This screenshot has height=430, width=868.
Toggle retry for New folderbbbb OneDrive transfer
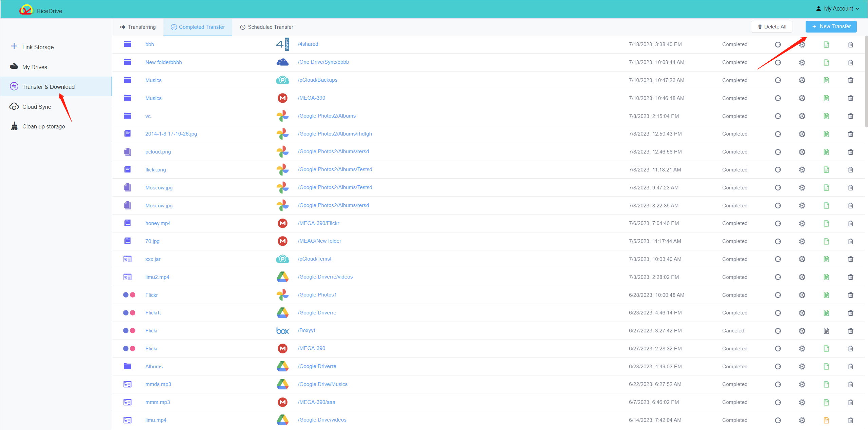[778, 62]
